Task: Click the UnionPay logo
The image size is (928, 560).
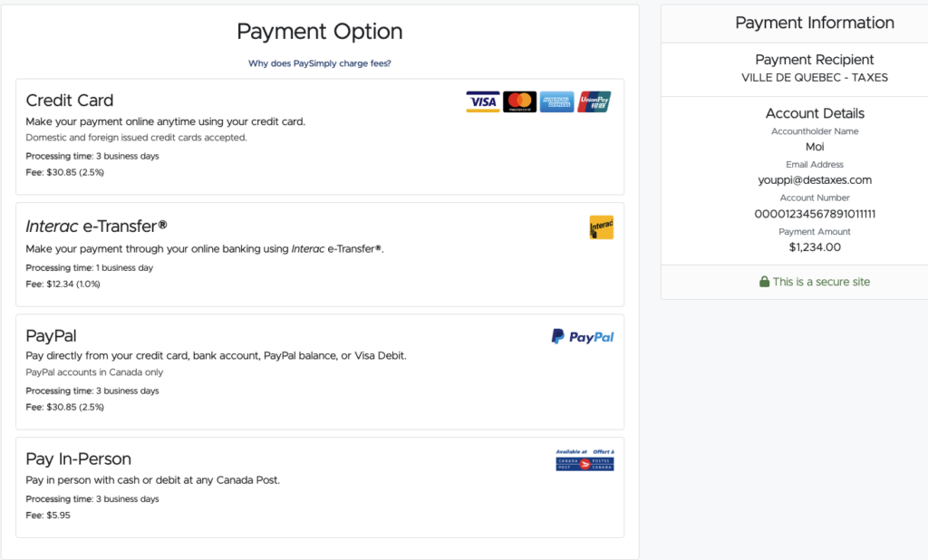Action: coord(594,101)
